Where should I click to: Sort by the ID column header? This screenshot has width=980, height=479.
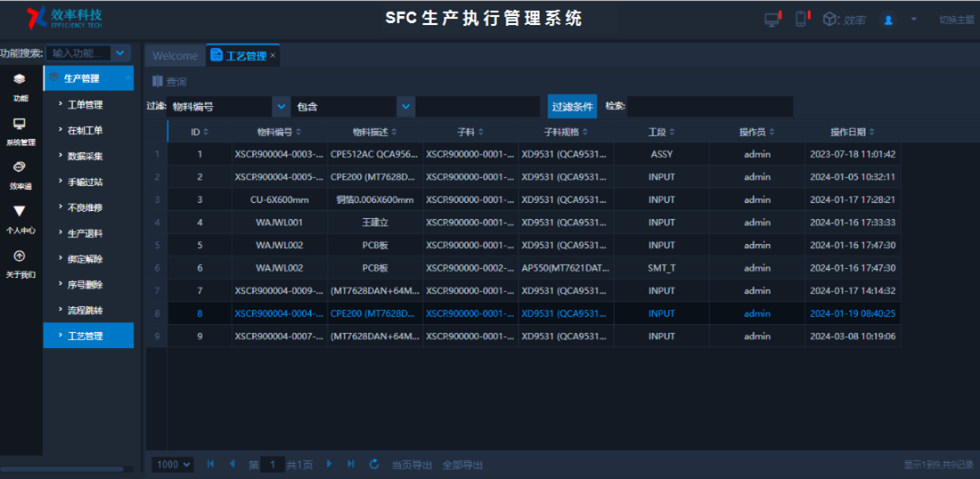[x=200, y=132]
